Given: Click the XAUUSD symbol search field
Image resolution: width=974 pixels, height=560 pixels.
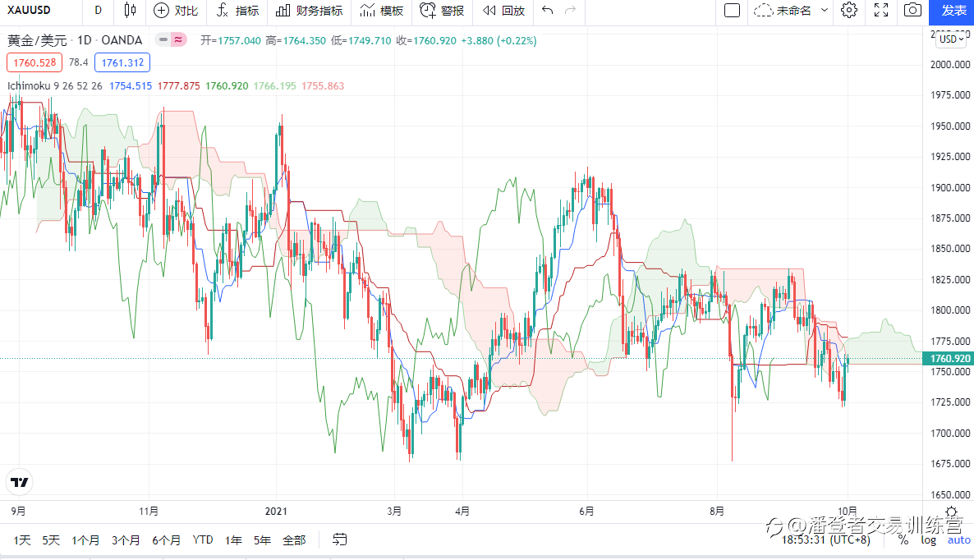Looking at the screenshot, I should click(x=31, y=11).
